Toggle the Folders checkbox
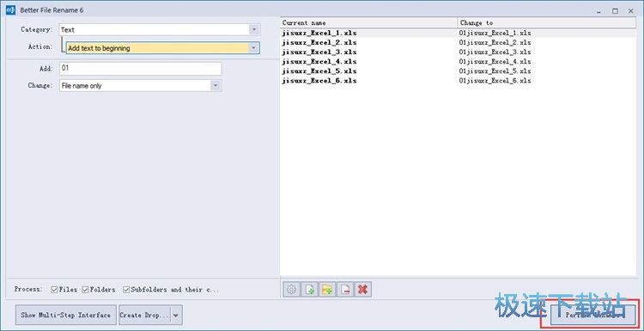 pos(85,290)
